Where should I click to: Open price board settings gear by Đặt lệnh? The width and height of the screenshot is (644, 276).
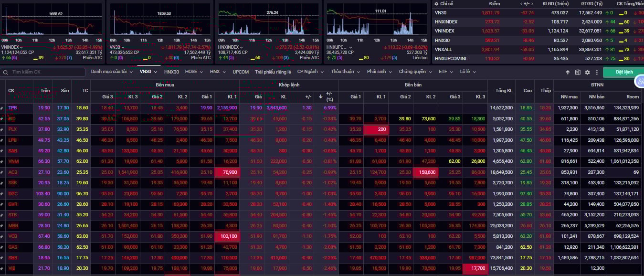click(x=587, y=72)
